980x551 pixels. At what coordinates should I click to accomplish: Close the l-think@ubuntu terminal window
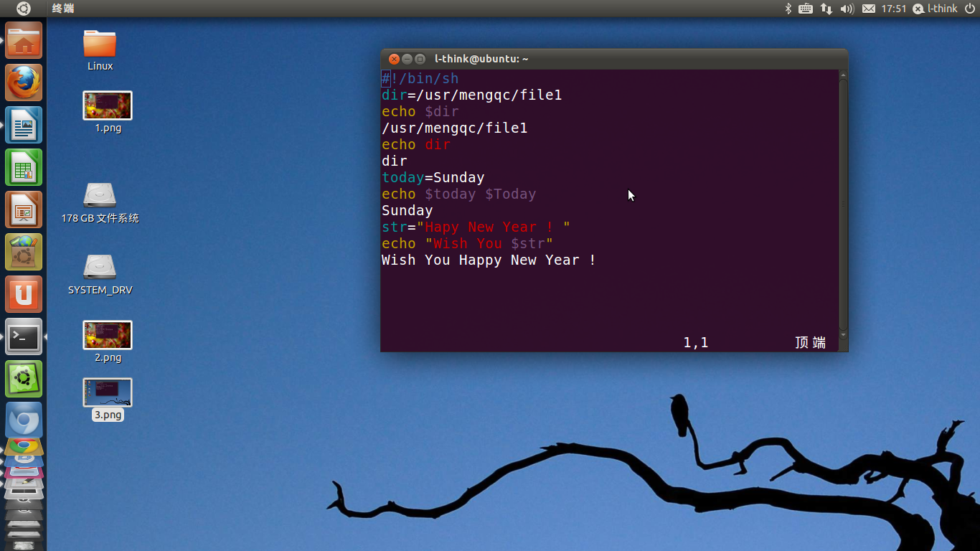pos(394,59)
